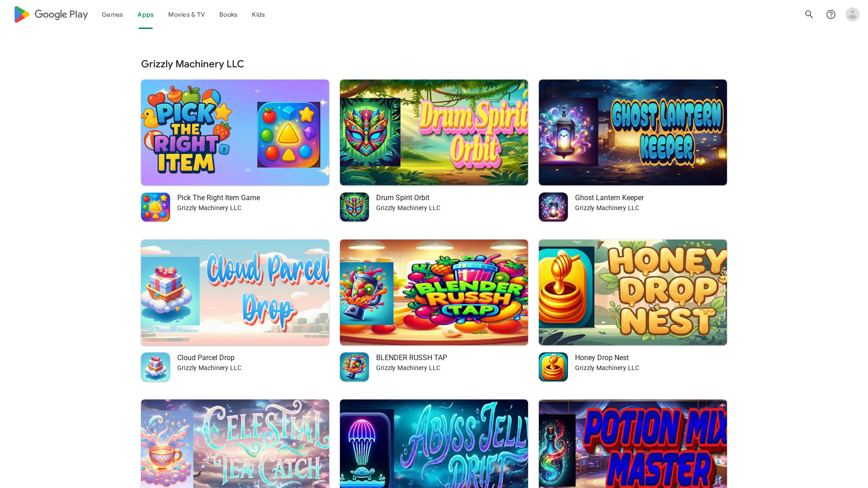
Task: Click the Pick The Right Item Game app icon
Action: coord(156,207)
